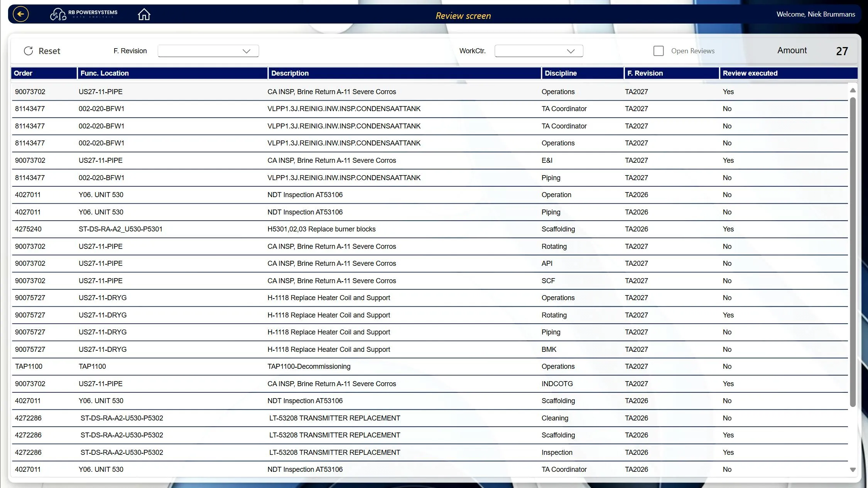Select 4272286 row with Cleaning discipline
This screenshot has width=868, height=488.
(x=430, y=418)
